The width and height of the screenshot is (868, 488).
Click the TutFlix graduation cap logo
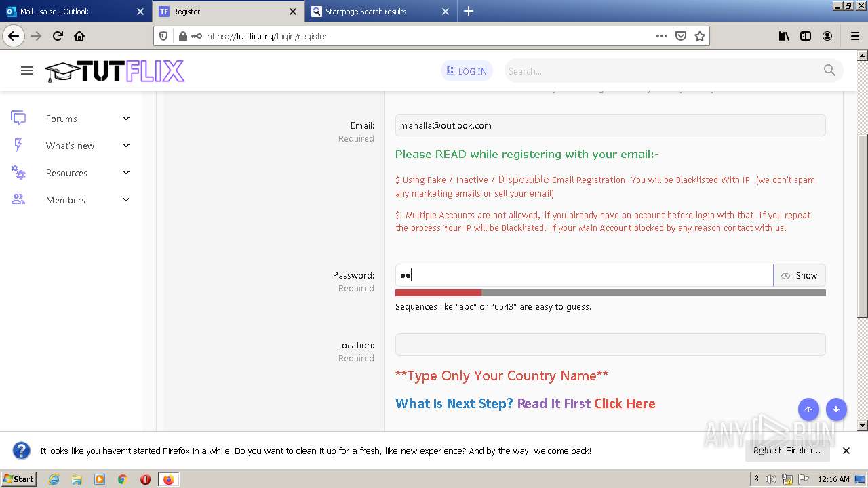point(115,71)
